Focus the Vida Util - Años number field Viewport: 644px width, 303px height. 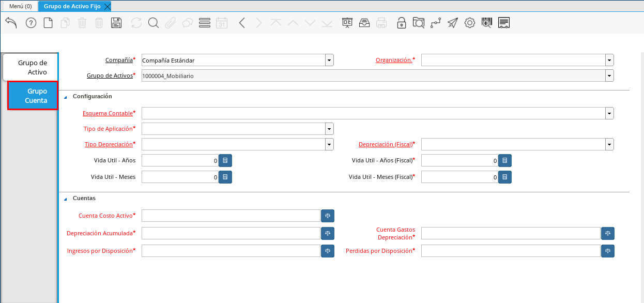[180, 161]
